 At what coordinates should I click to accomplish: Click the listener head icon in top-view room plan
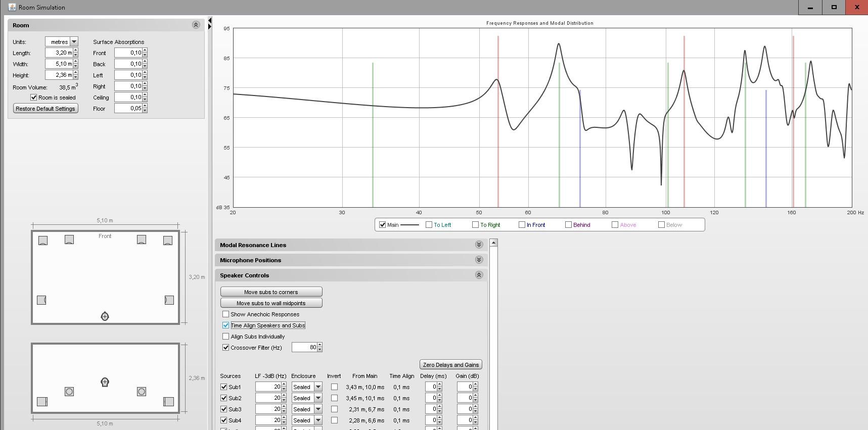coord(105,316)
